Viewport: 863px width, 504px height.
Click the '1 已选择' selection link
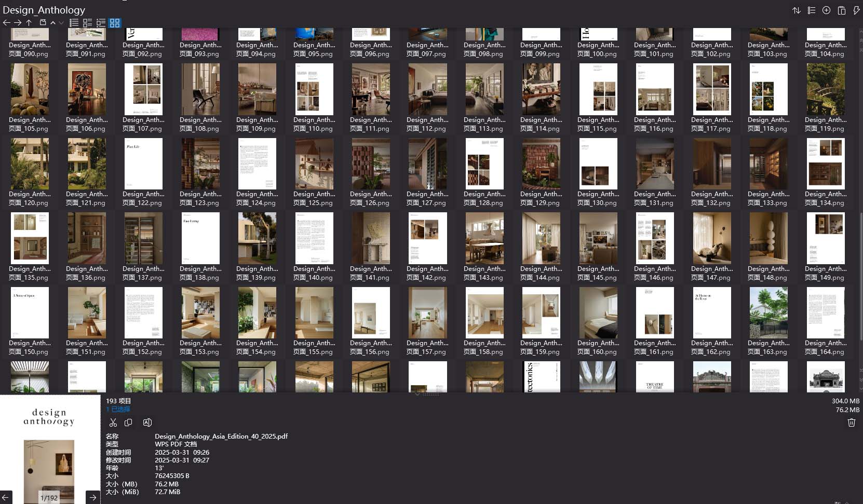[117, 410]
